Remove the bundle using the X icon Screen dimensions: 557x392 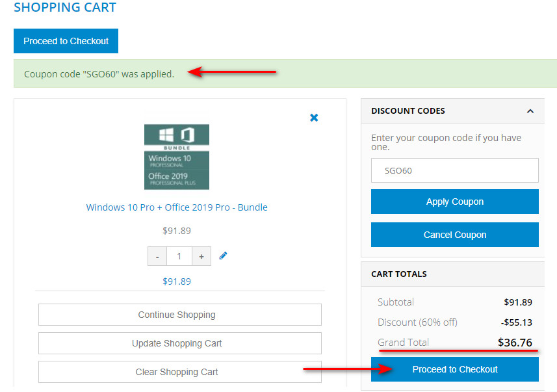314,118
